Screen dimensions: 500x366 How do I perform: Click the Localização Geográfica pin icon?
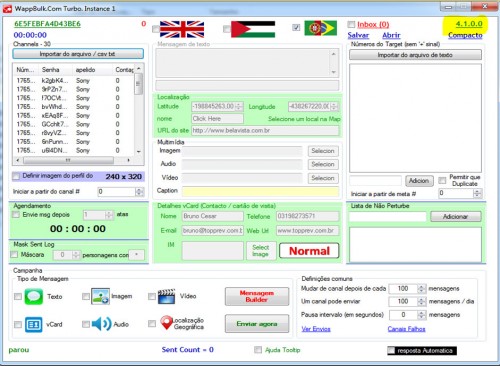click(x=166, y=323)
